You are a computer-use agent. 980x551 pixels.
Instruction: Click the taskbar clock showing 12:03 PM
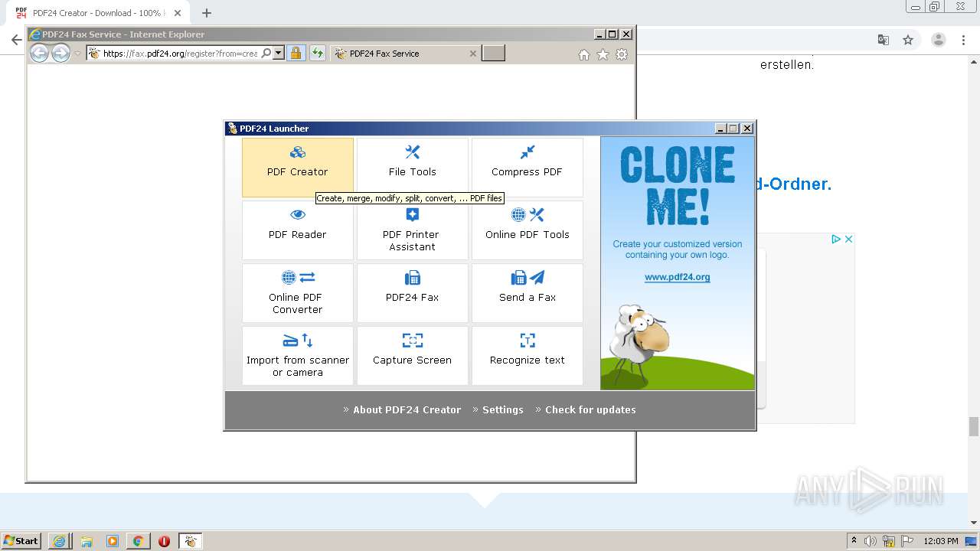point(941,541)
